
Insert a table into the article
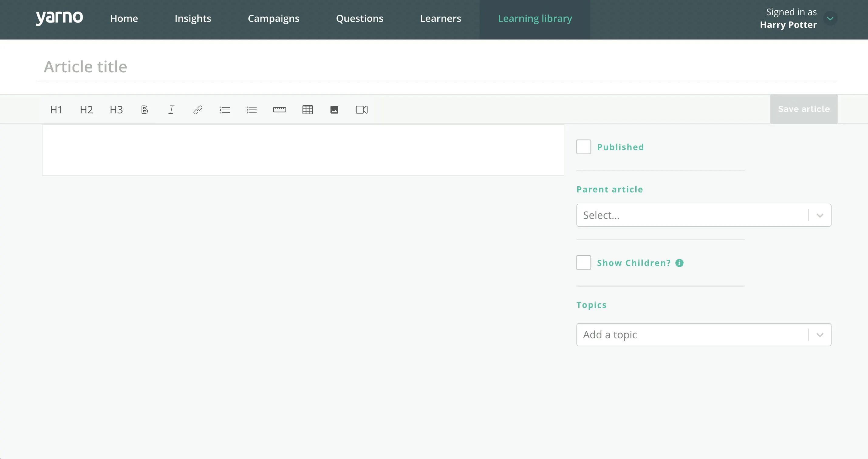point(308,110)
